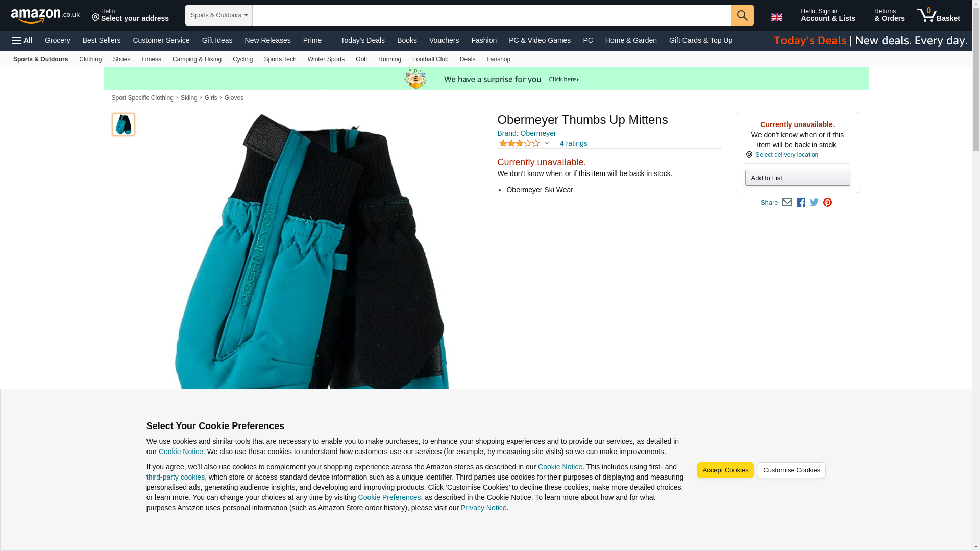Choose Customise Cookies option
Viewport: 980px width, 551px height.
[791, 470]
